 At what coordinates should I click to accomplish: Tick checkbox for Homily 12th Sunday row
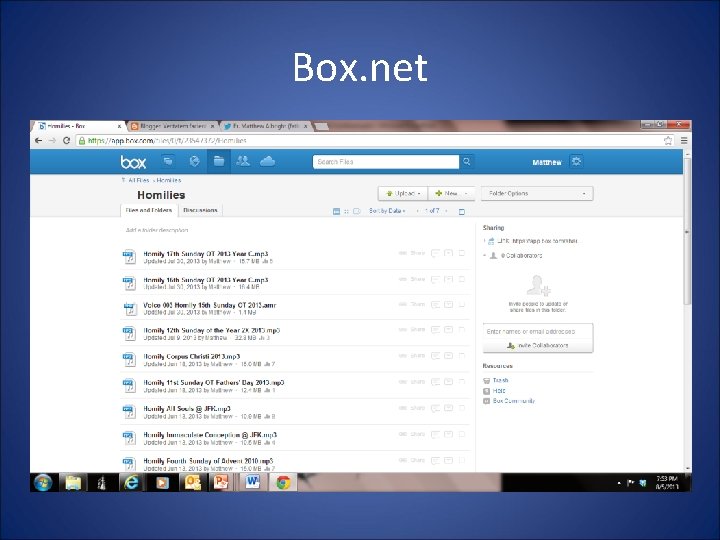point(462,330)
